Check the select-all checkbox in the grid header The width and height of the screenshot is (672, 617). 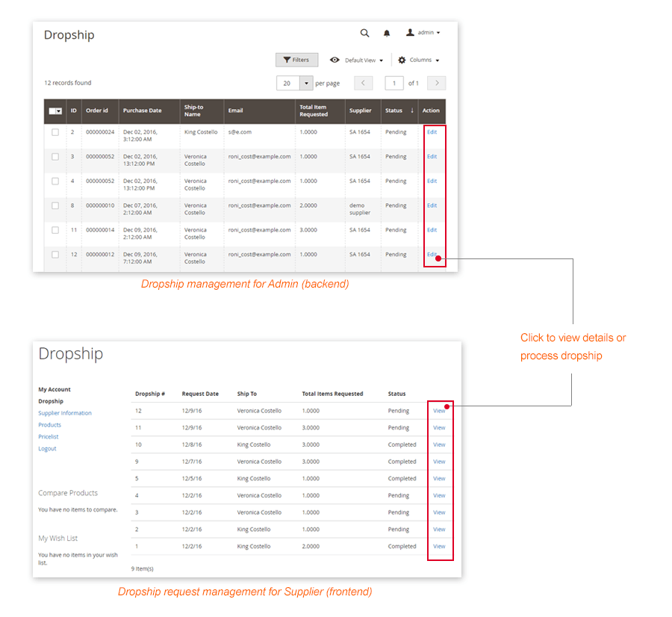pyautogui.click(x=54, y=111)
